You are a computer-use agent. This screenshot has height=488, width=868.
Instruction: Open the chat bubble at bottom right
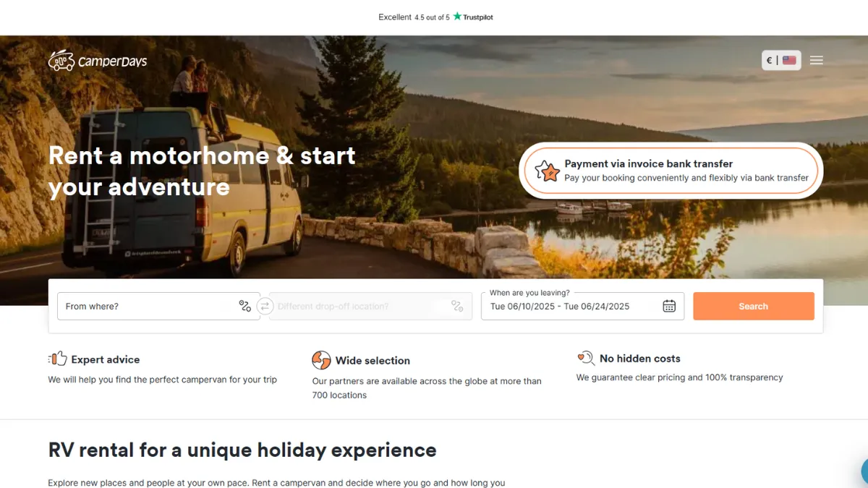coord(864,471)
